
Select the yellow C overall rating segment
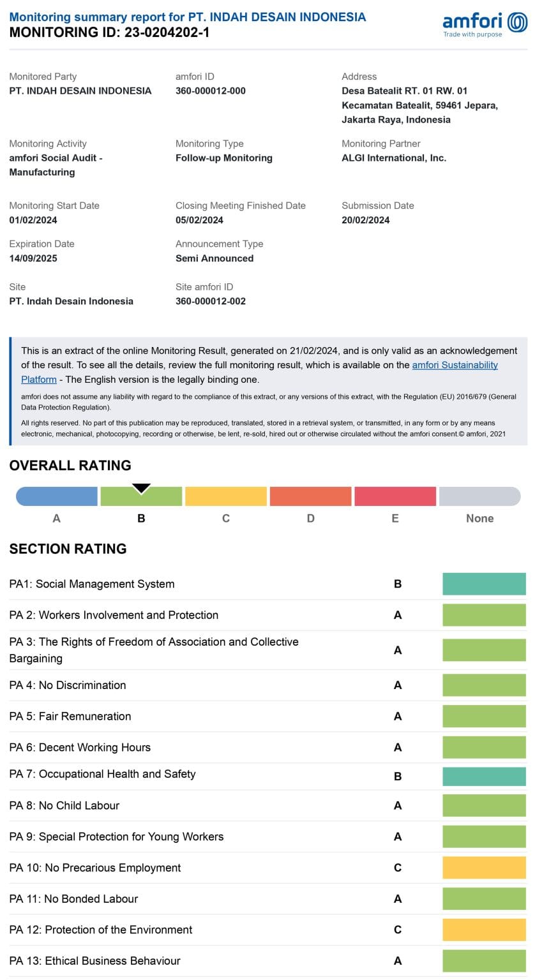pos(226,496)
